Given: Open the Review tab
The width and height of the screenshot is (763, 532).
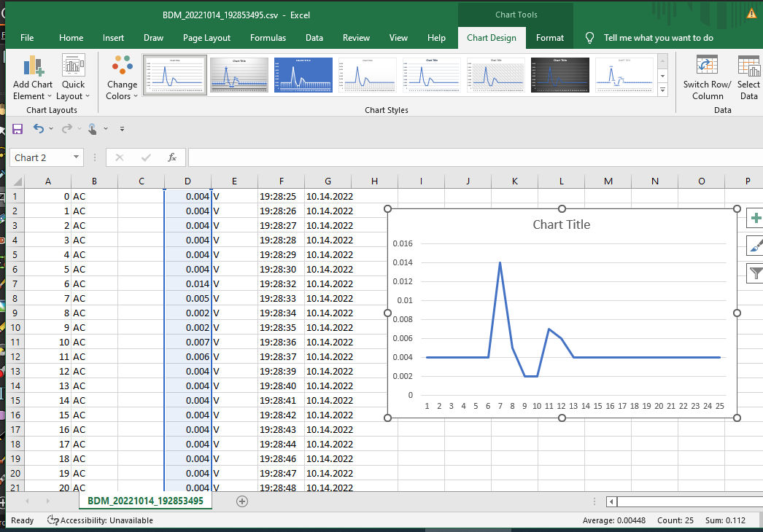Looking at the screenshot, I should click(356, 38).
